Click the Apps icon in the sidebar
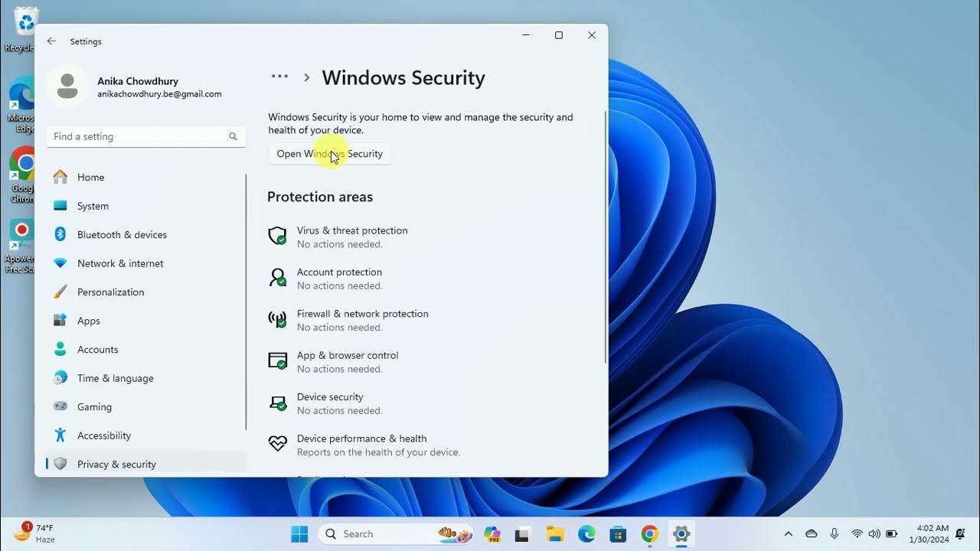Viewport: 980px width, 551px height. click(60, 321)
